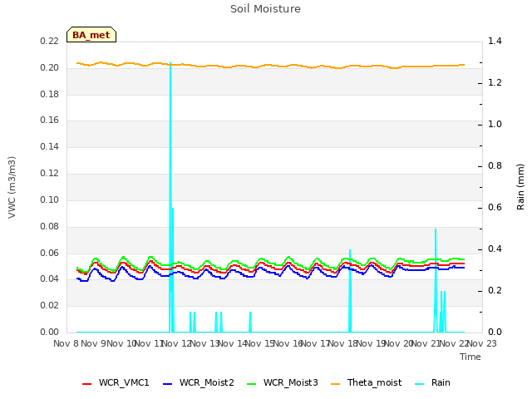The height and width of the screenshot is (399, 532).
Task: Click the Nov 15 date tick label
Action: (x=260, y=343)
